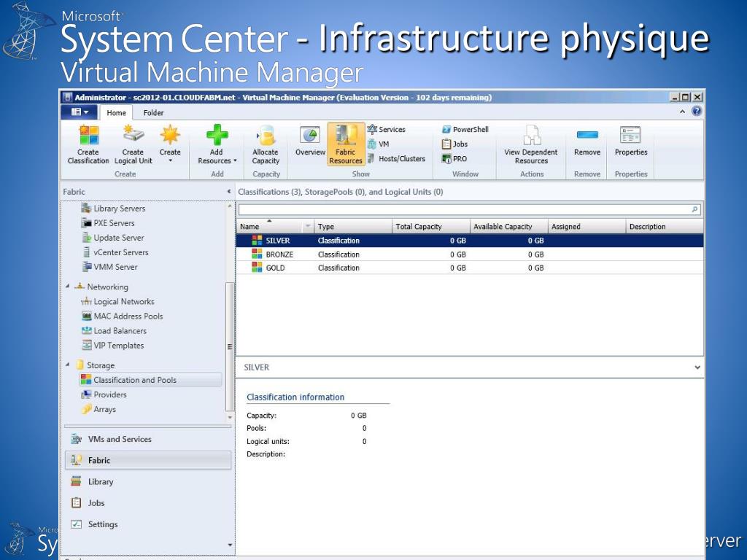Open the Settings workspace
The width and height of the screenshot is (747, 560).
pyautogui.click(x=147, y=524)
